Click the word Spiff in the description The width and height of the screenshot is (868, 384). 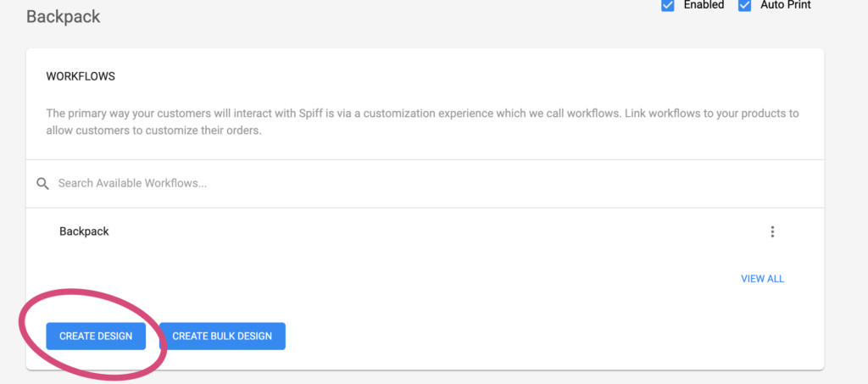[310, 114]
